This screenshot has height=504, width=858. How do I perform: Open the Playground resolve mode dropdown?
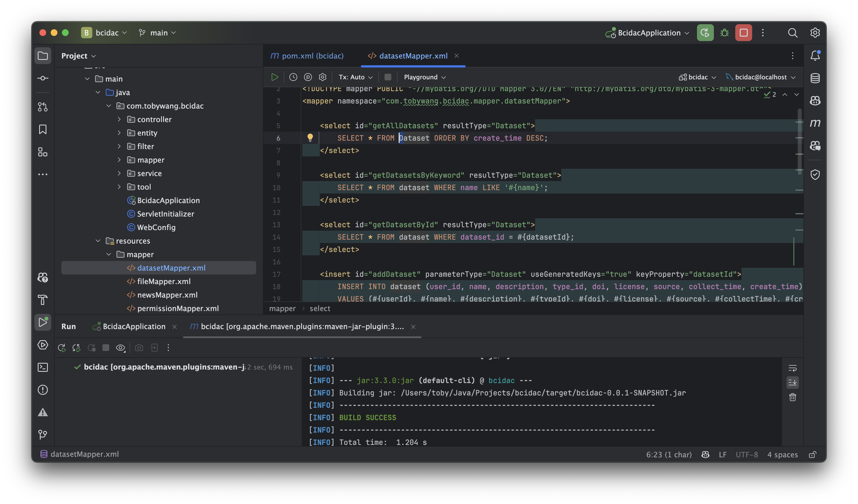pos(424,77)
